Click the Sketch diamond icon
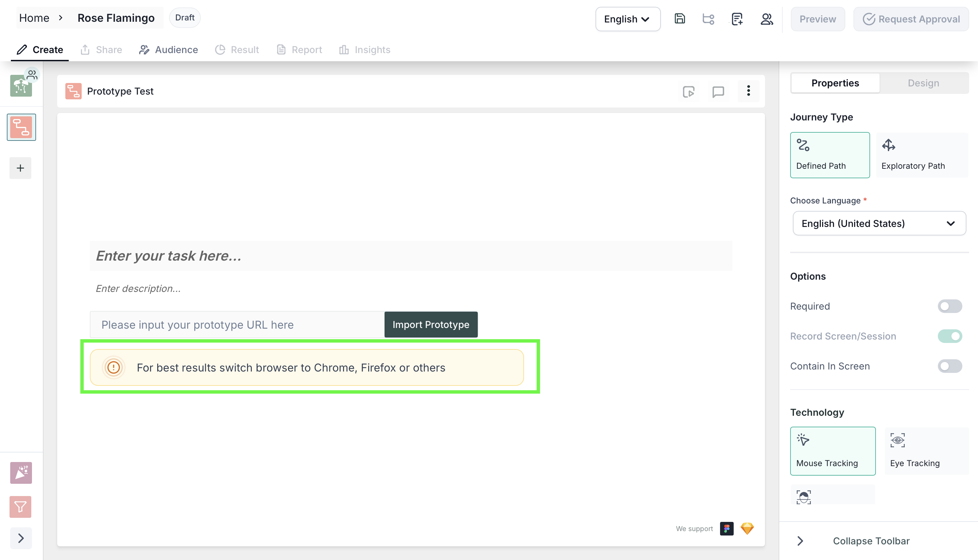The height and width of the screenshot is (560, 978). (747, 528)
